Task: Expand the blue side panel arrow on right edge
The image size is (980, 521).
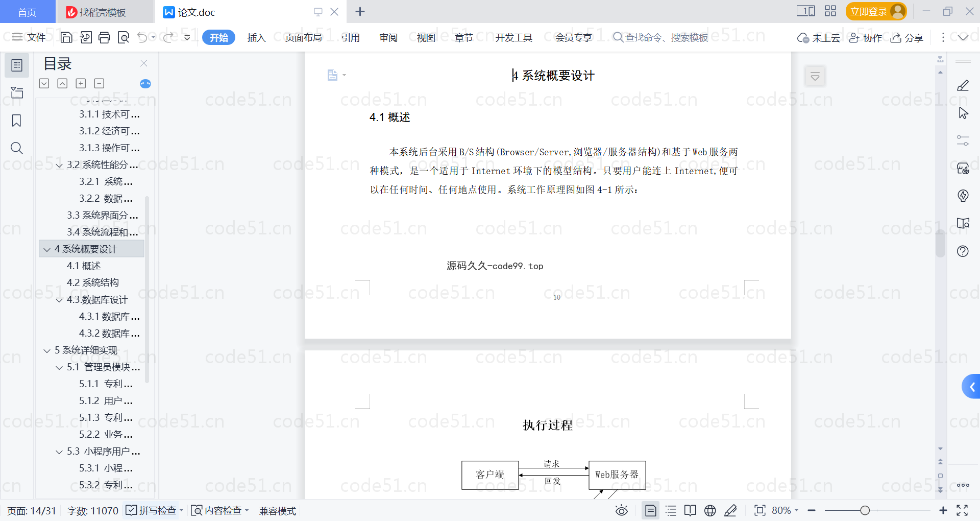Action: [x=971, y=387]
